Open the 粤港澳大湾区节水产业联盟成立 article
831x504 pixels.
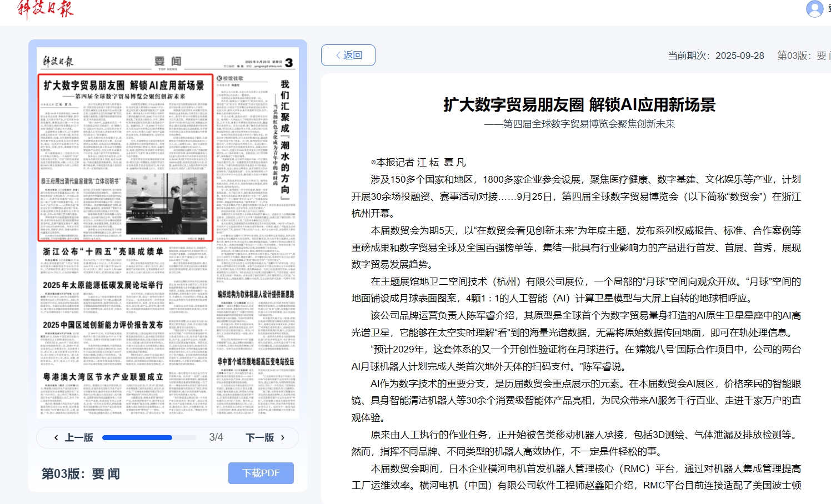click(x=103, y=377)
